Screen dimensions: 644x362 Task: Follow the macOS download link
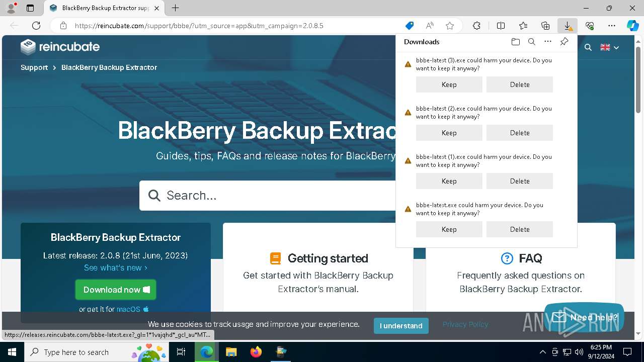point(133,309)
